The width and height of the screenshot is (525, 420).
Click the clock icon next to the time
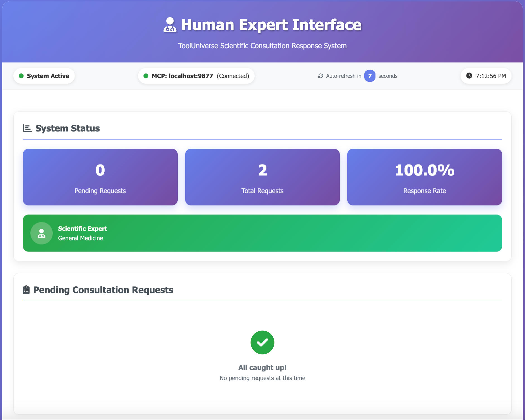click(x=469, y=76)
